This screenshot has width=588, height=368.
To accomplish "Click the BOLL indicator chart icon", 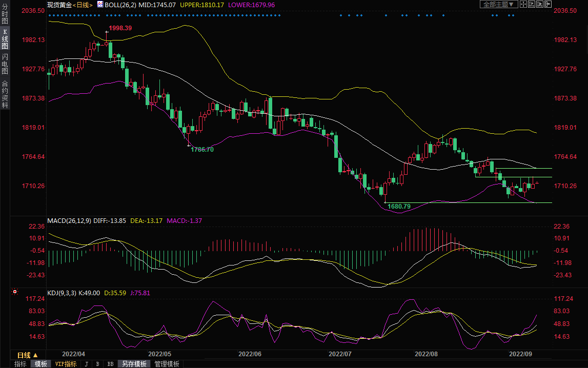I will point(99,4).
